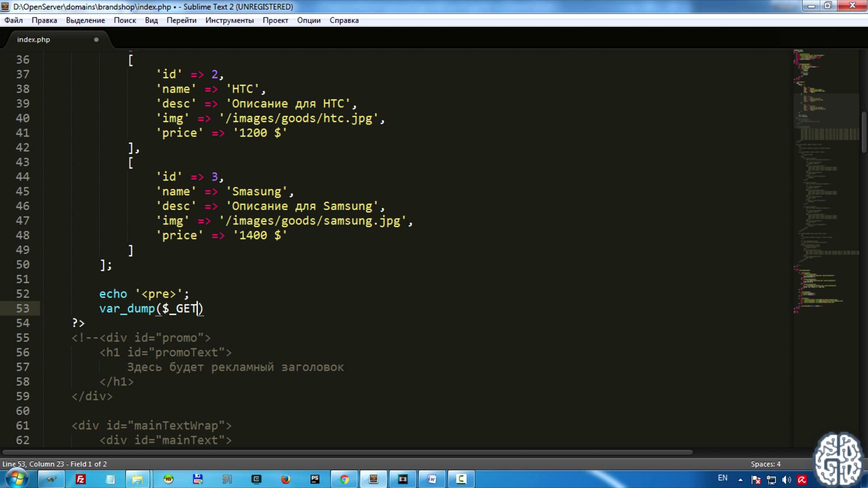Viewport: 868px width, 488px height.
Task: Open the Инструменты menu
Action: tap(229, 20)
